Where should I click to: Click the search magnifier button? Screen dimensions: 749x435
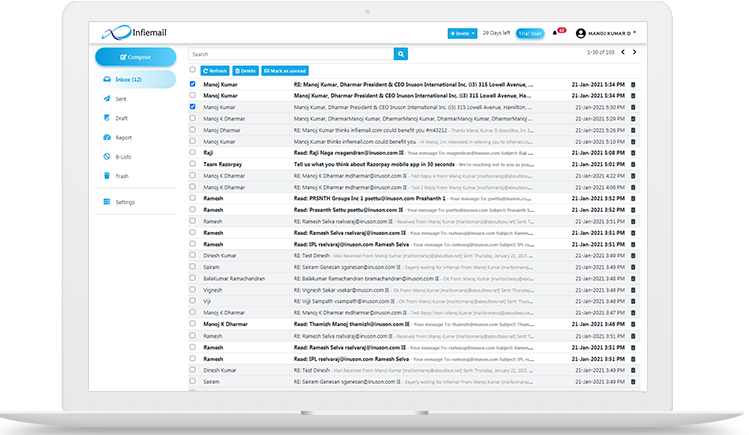(x=401, y=54)
